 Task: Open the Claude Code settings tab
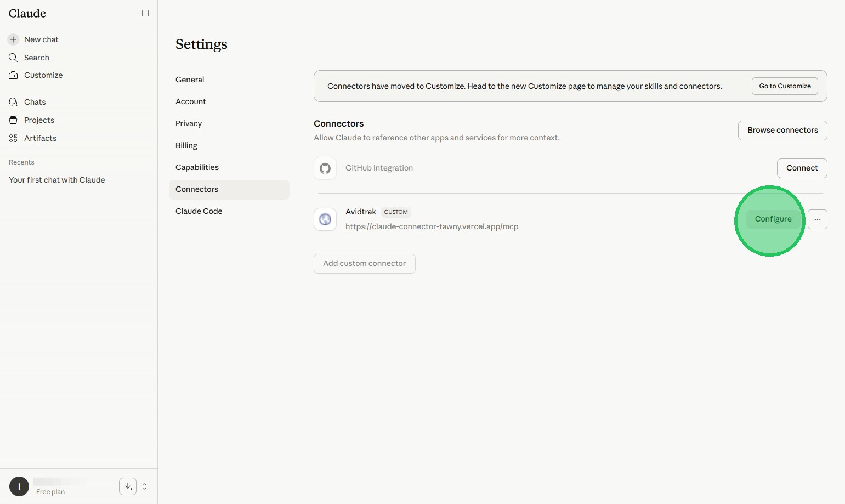pyautogui.click(x=229, y=211)
